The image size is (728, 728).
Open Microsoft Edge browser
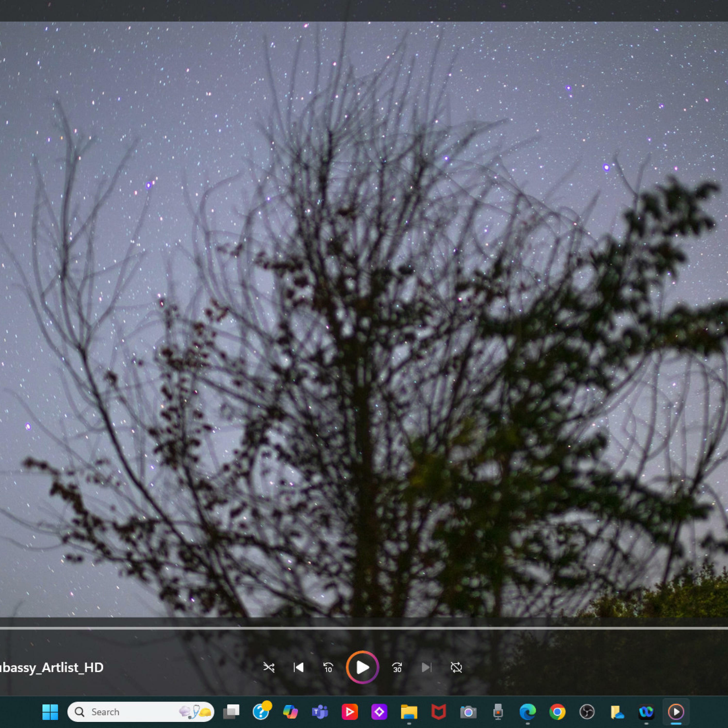click(528, 712)
